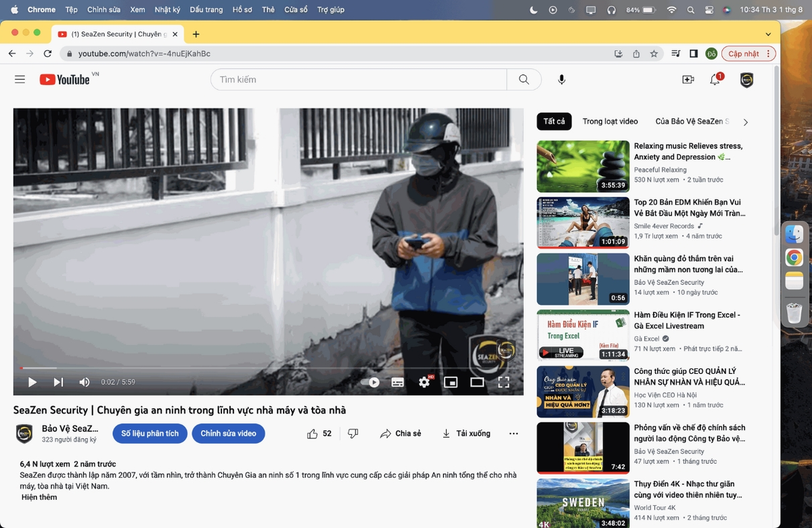Image resolution: width=812 pixels, height=528 pixels.
Task: Switch to miniplayer mode
Action: (x=451, y=382)
